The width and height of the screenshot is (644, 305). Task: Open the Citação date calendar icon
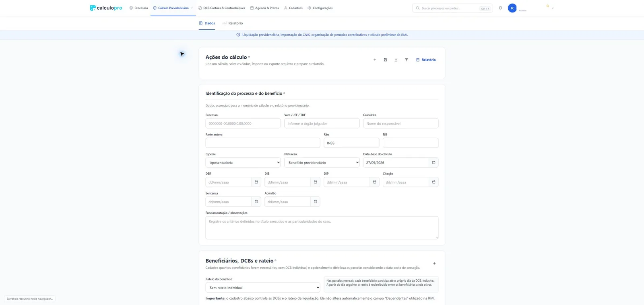(x=433, y=182)
